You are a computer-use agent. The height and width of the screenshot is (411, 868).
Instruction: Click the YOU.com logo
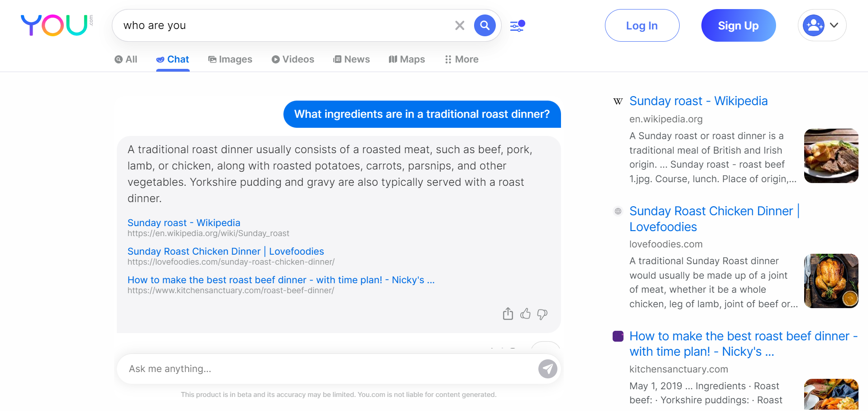pos(57,25)
